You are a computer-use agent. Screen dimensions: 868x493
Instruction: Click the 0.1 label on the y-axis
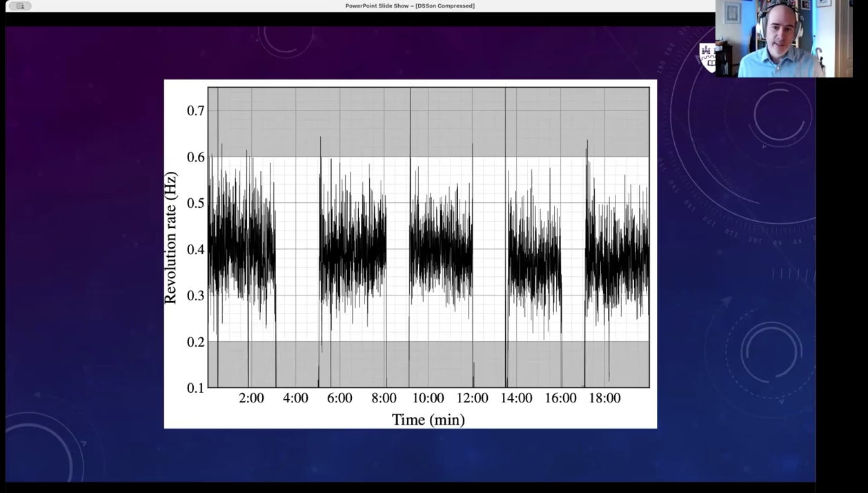tap(196, 388)
